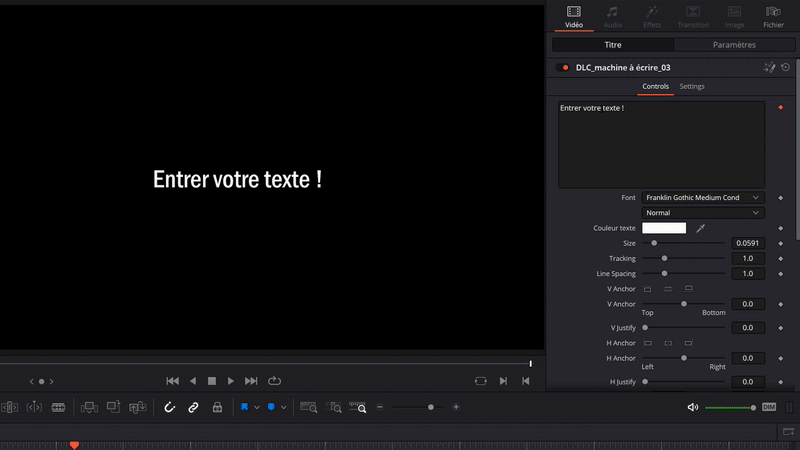Open the Fichier inspector tab
The width and height of the screenshot is (800, 450).
[x=773, y=16]
